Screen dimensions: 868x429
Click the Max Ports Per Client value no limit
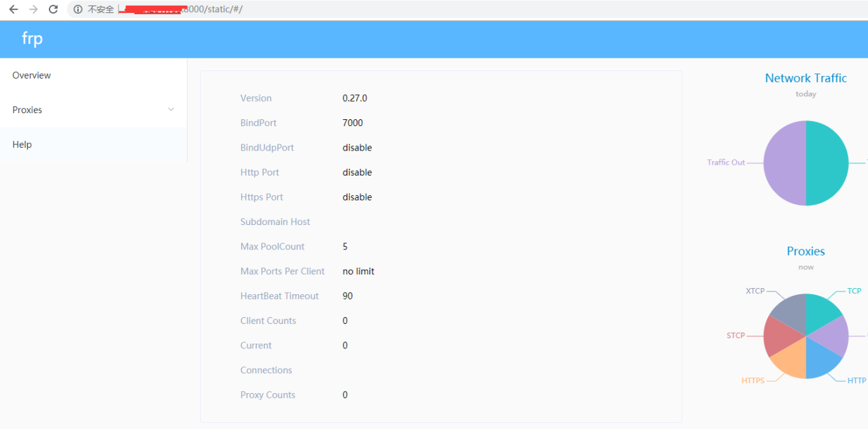(x=358, y=271)
